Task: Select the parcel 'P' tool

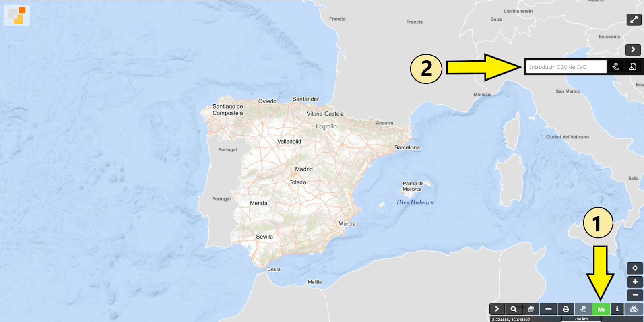Action: pyautogui.click(x=583, y=309)
